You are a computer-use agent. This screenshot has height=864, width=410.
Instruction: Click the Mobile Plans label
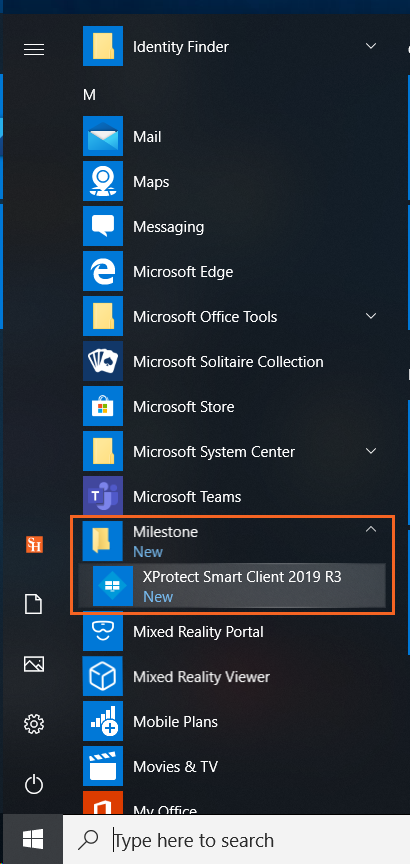tap(175, 722)
